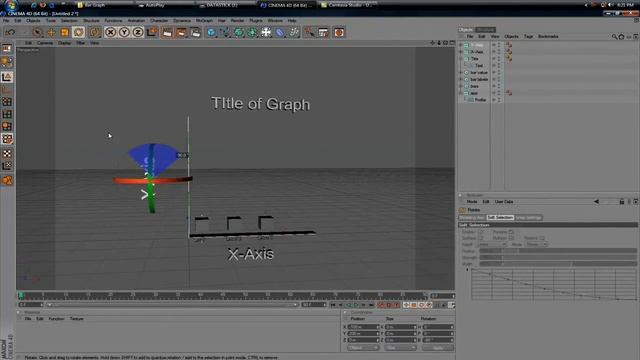The width and height of the screenshot is (640, 360).
Task: Select the Text object under Title
Action: 479,66
